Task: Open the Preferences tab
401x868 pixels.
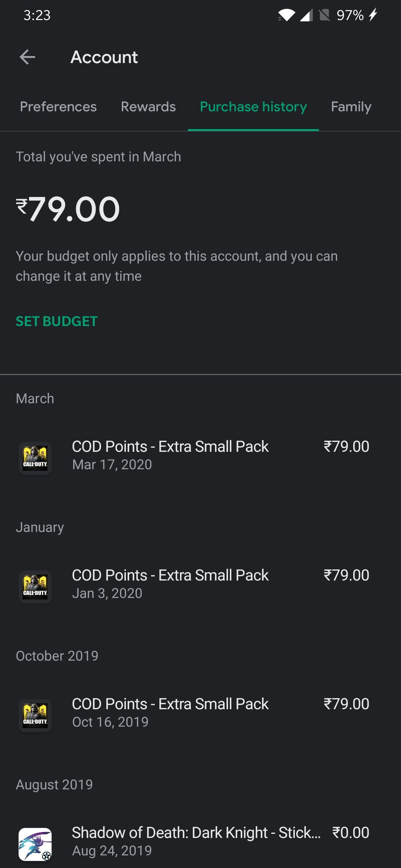Action: [58, 107]
